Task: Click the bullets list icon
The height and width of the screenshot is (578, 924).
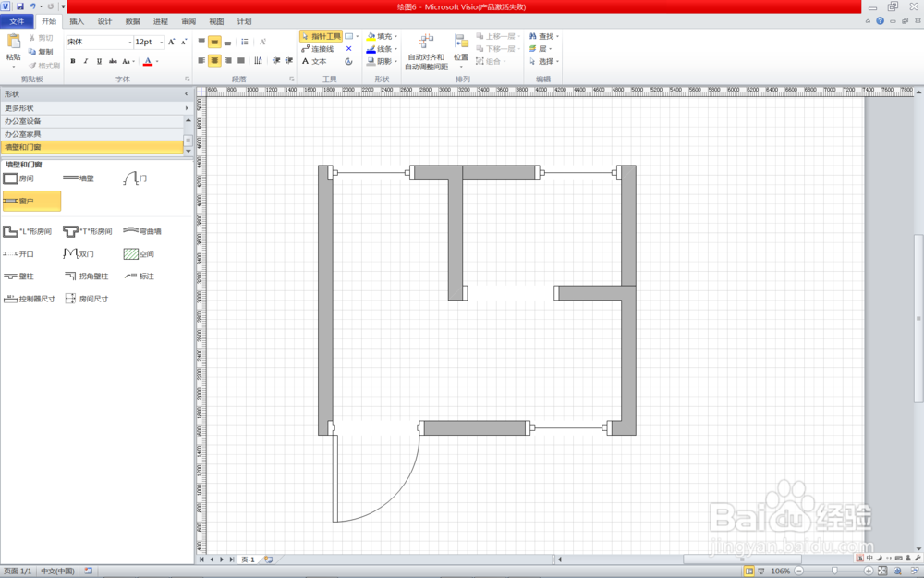Action: point(245,42)
